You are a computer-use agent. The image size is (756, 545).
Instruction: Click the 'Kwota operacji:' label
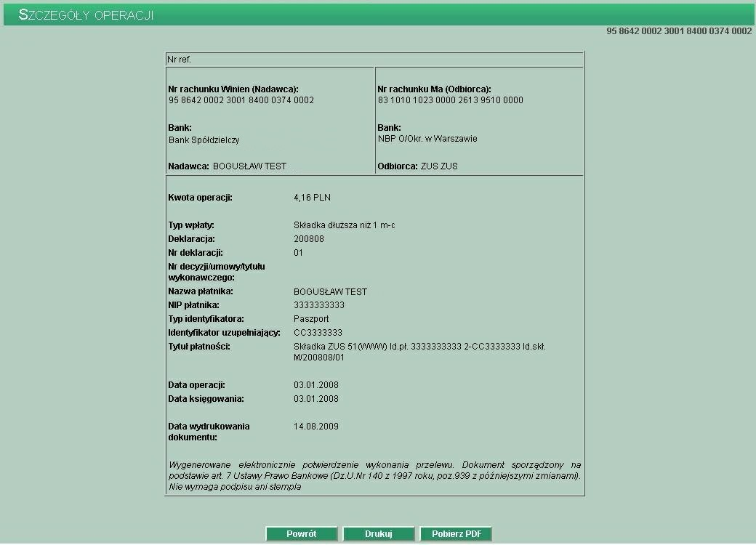(x=200, y=198)
